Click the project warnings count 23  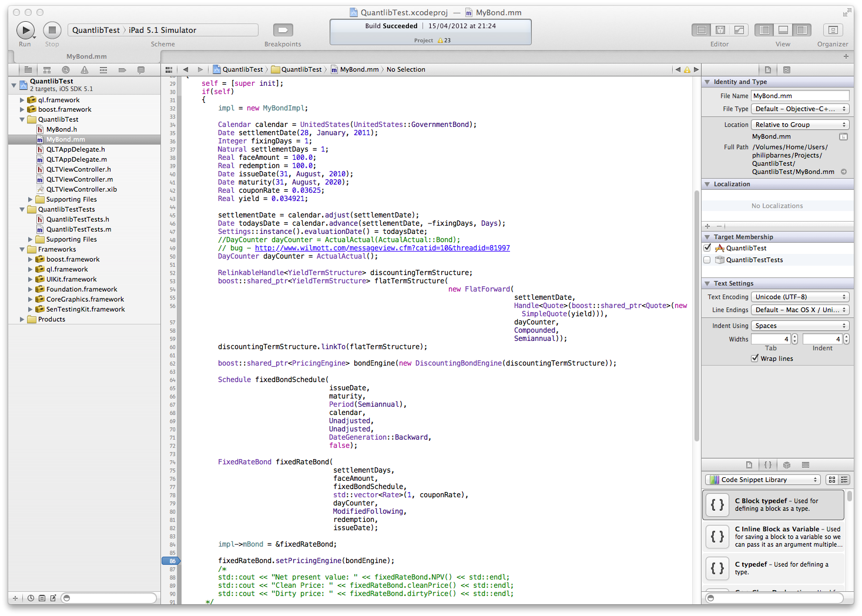pos(444,41)
